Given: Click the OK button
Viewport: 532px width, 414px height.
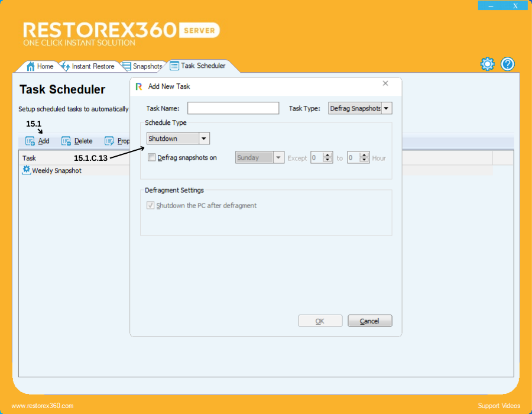Looking at the screenshot, I should (x=320, y=321).
